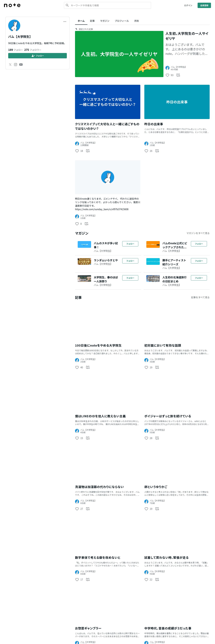Click the note logo in the header

coord(12,5)
